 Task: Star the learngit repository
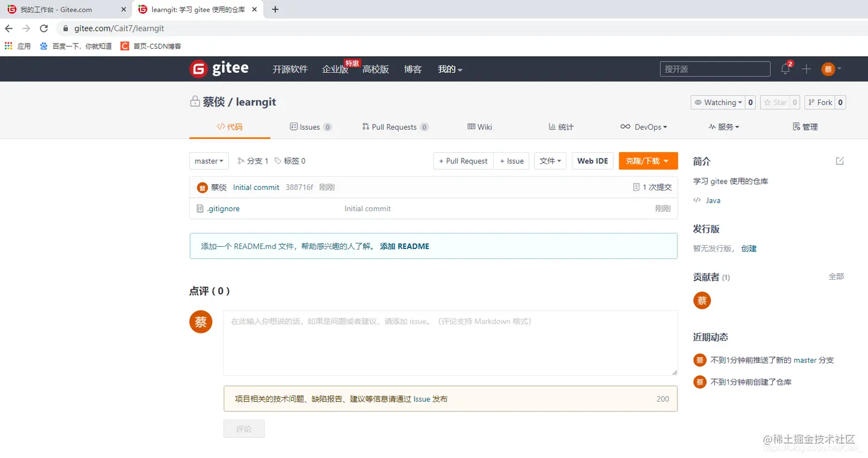pyautogui.click(x=775, y=102)
